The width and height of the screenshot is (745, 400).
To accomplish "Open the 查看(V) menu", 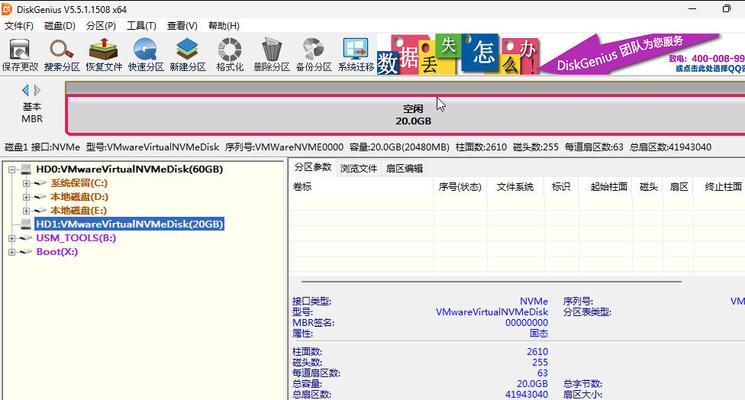I will point(182,26).
